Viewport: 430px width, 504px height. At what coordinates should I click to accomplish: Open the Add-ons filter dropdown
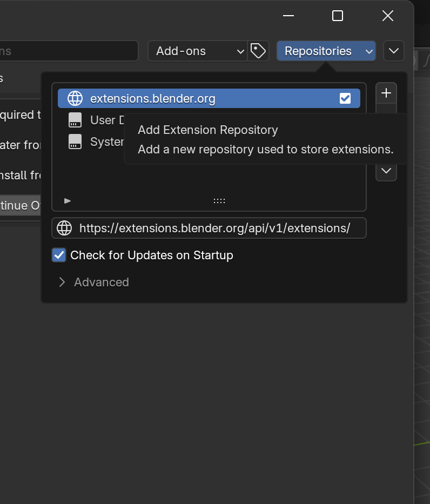tap(197, 51)
